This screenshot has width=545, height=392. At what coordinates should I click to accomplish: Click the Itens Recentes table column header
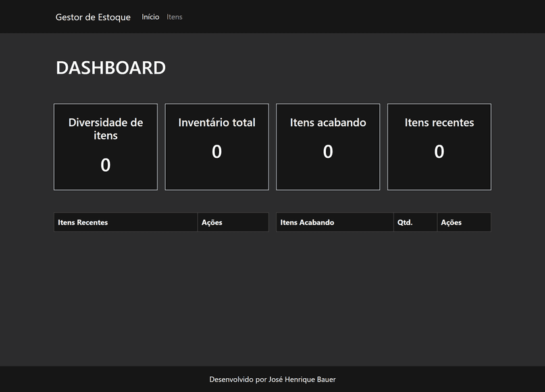tap(83, 222)
